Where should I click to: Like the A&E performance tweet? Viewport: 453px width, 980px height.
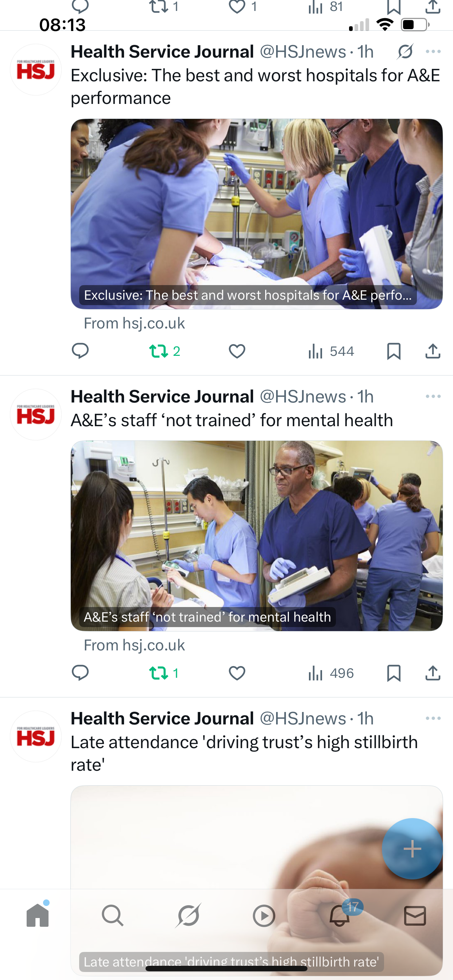pyautogui.click(x=237, y=351)
